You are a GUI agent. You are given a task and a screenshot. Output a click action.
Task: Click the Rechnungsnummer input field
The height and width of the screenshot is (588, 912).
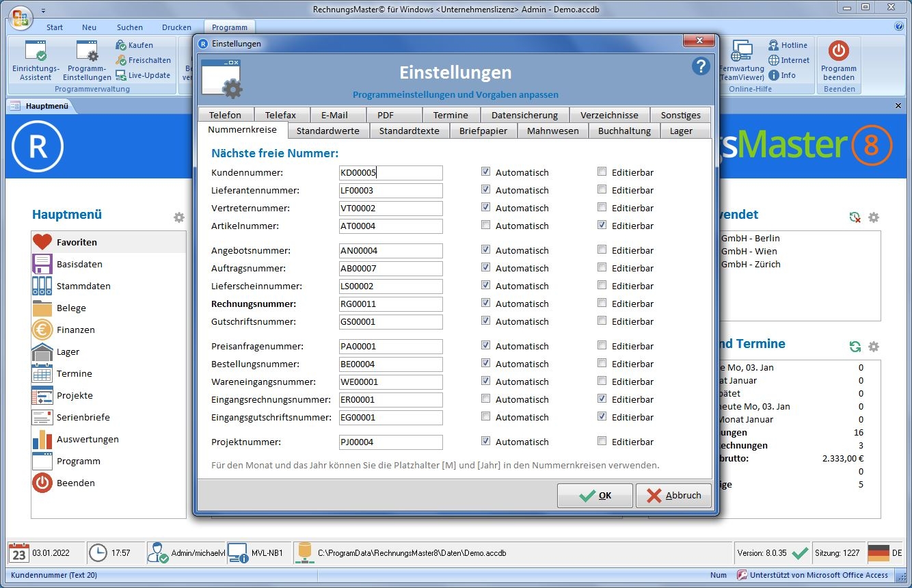point(391,304)
